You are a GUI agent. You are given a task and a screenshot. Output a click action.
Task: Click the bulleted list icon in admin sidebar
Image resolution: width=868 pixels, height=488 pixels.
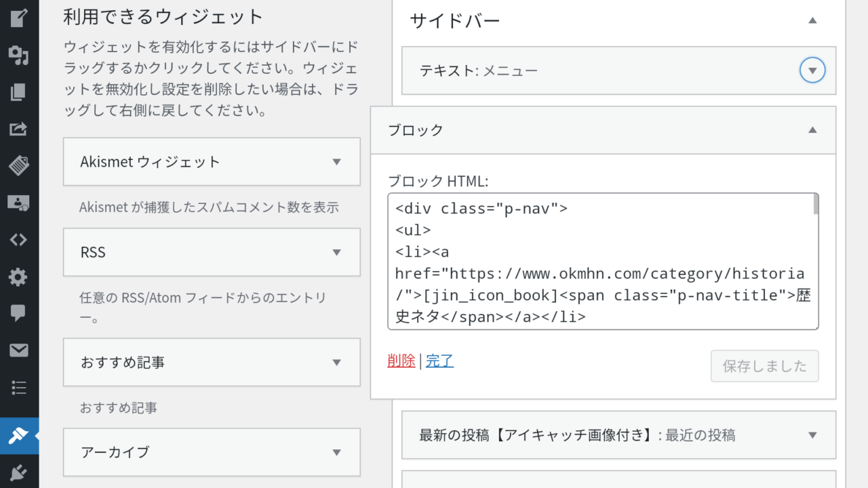pos(18,388)
